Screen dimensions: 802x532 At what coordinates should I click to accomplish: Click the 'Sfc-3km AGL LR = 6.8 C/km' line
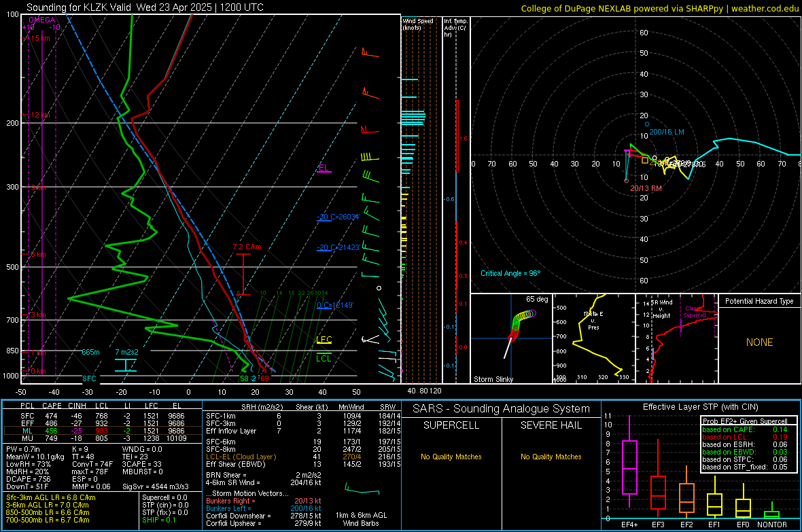click(x=51, y=498)
